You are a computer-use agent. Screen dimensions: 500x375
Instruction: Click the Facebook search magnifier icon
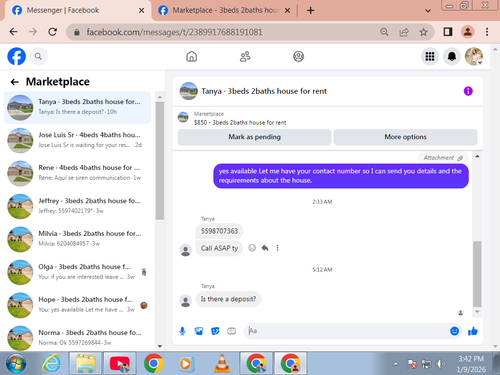point(38,56)
